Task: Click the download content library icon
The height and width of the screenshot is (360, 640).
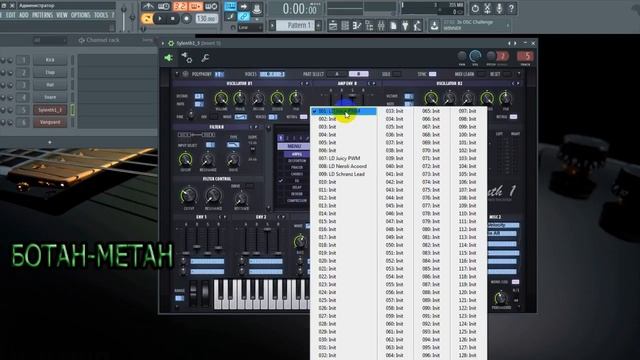Action: [x=434, y=26]
